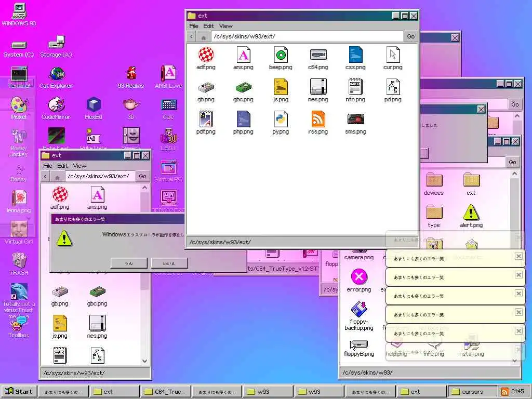This screenshot has height=399, width=532.
Task: Switch to the cursors taskbar item
Action: click(x=472, y=392)
